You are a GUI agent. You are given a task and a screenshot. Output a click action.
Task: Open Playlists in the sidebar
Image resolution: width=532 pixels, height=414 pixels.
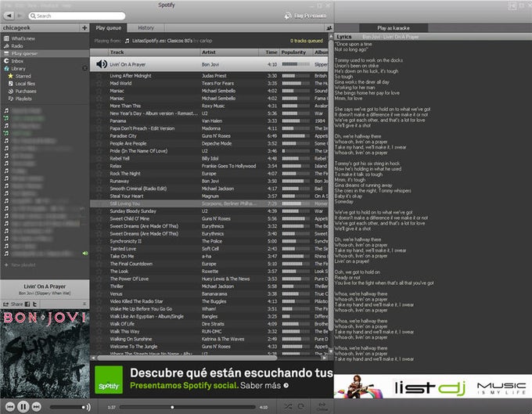23,99
